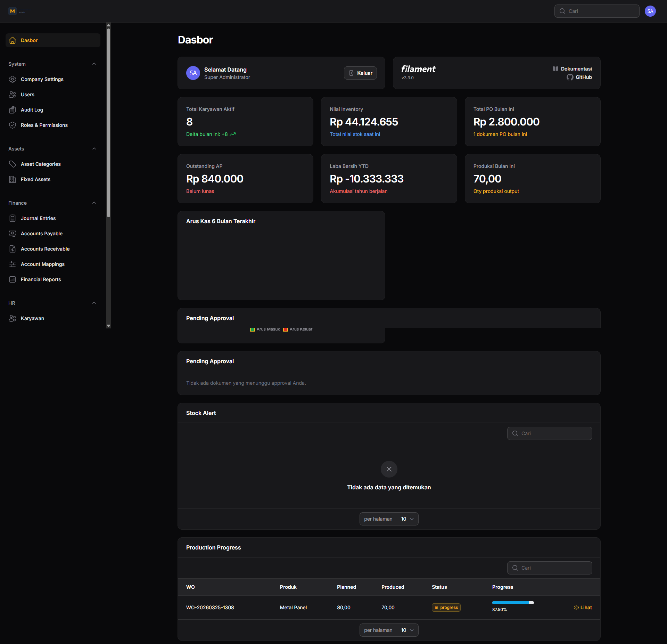Click the Roles & Permissions shield icon

pyautogui.click(x=13, y=125)
